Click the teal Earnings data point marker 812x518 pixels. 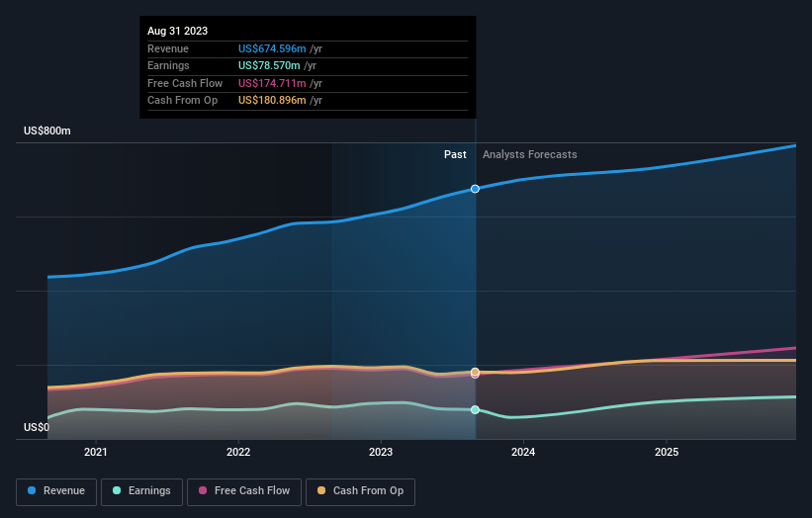pyautogui.click(x=475, y=410)
